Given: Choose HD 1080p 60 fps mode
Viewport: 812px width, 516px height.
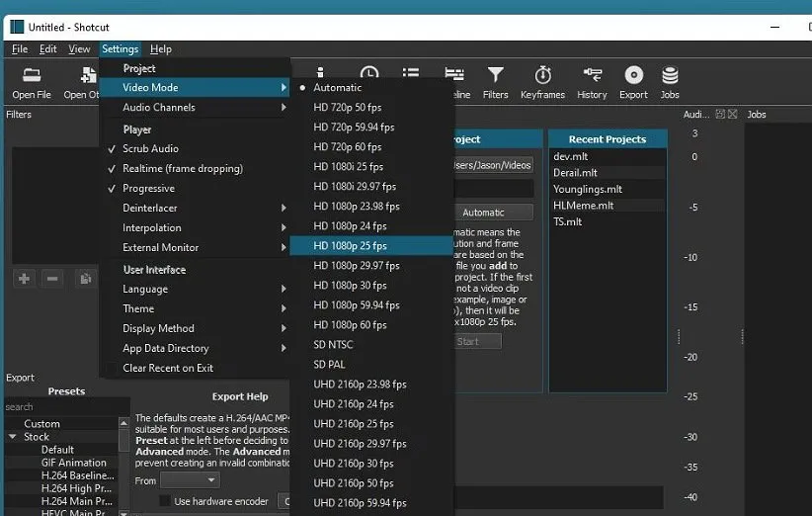Looking at the screenshot, I should (x=371, y=325).
